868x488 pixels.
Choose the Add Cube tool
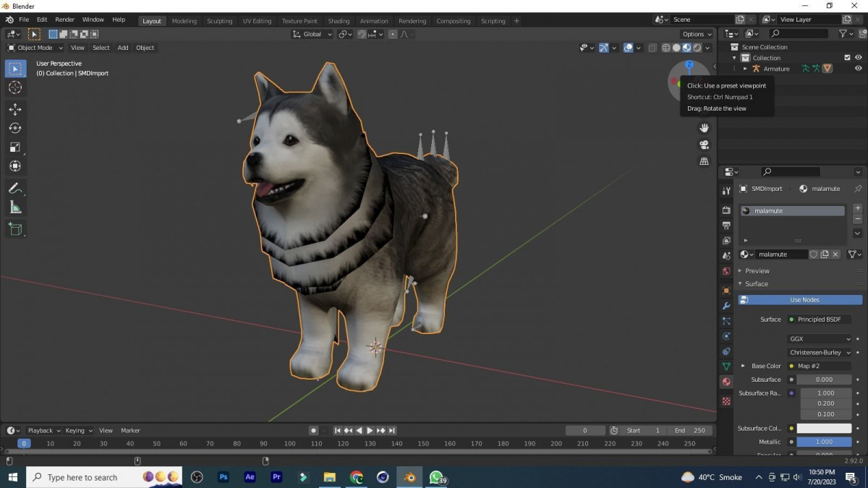(15, 229)
